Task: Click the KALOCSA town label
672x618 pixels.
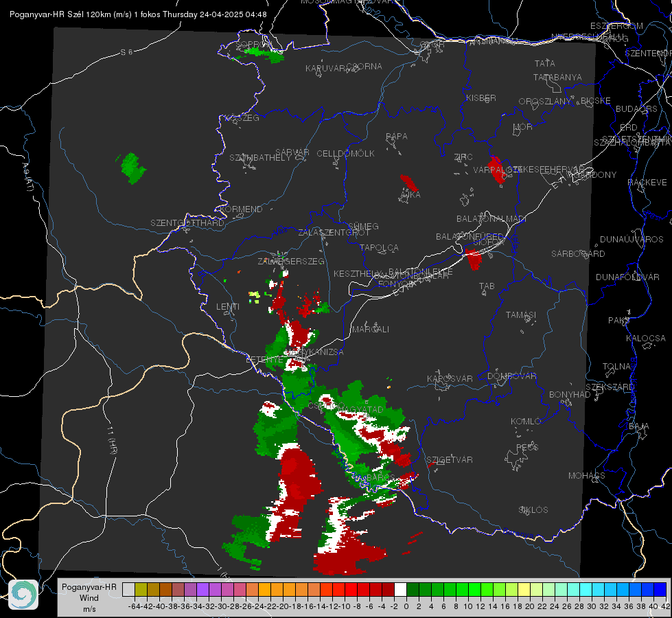Action: click(x=645, y=339)
